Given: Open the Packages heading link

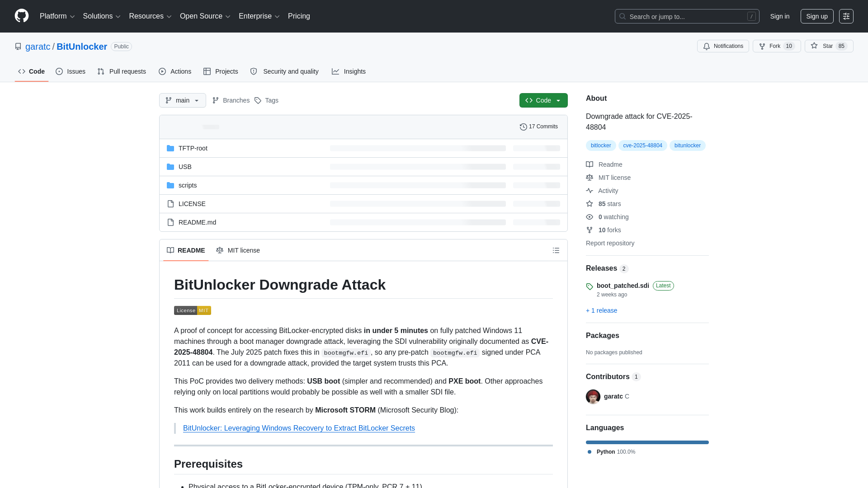Looking at the screenshot, I should pyautogui.click(x=602, y=336).
